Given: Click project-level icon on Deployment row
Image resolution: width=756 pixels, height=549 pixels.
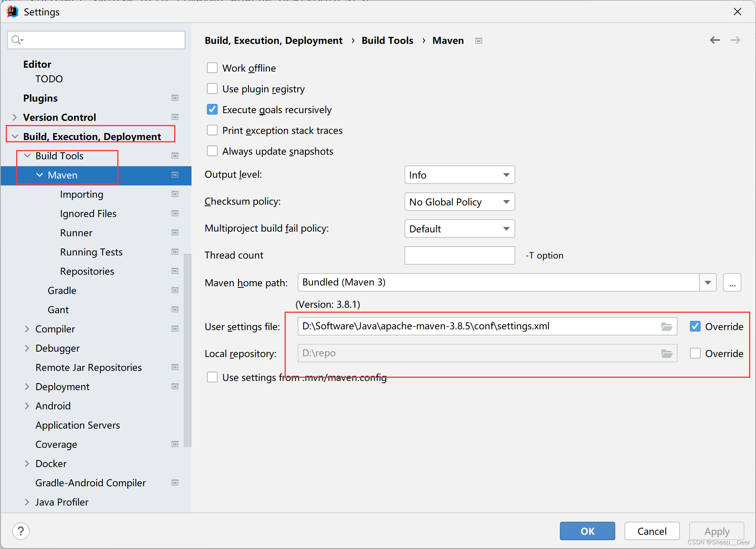Looking at the screenshot, I should click(175, 386).
